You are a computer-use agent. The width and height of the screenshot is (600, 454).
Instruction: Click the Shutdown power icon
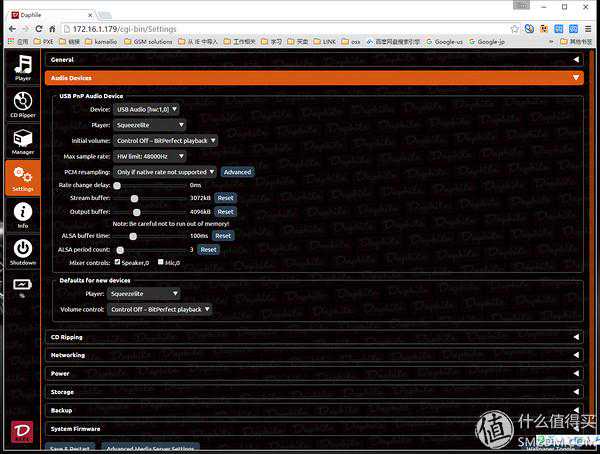pyautogui.click(x=22, y=251)
